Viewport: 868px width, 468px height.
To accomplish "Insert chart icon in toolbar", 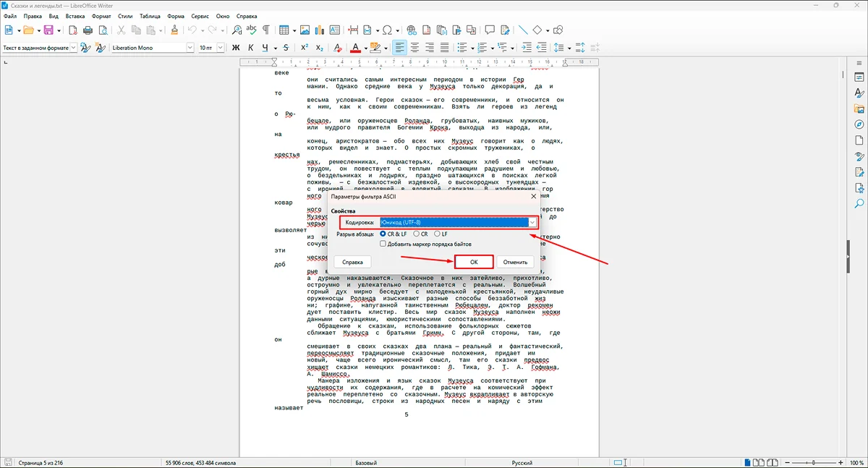I will (x=319, y=30).
